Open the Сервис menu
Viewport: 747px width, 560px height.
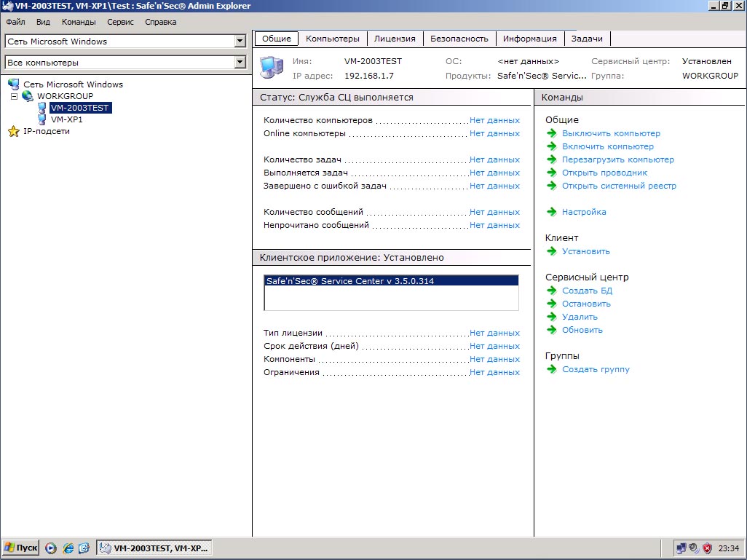click(121, 22)
